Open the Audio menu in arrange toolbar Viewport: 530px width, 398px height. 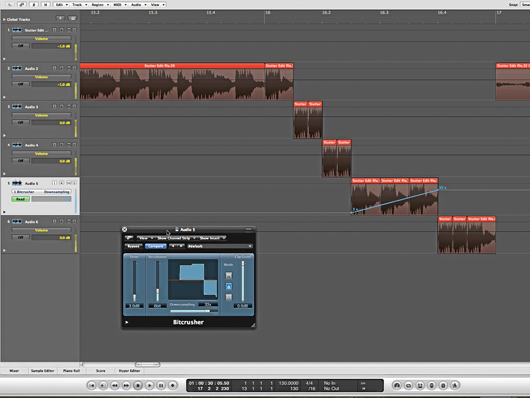[138, 4]
